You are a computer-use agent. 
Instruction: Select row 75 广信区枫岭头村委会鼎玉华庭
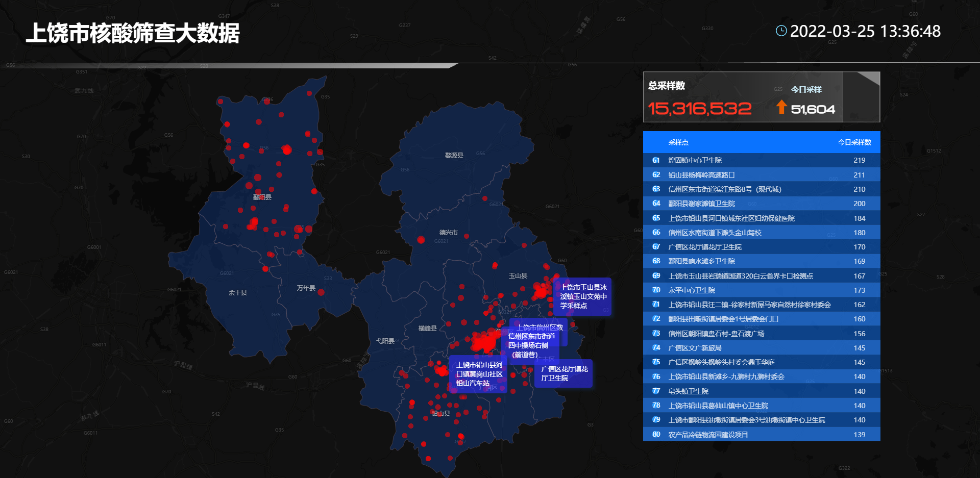tap(762, 362)
